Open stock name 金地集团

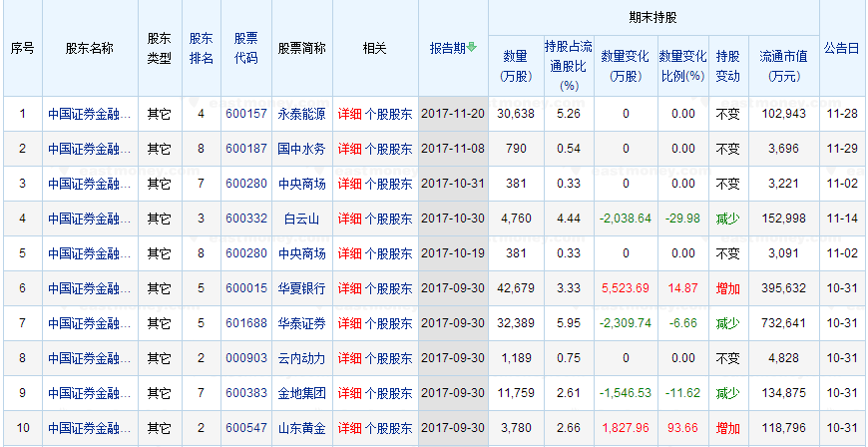301,393
